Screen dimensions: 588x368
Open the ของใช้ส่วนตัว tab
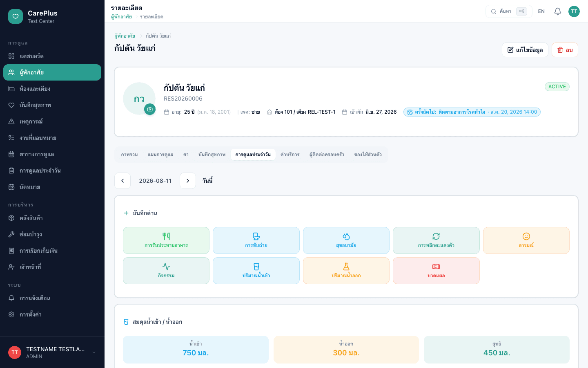point(368,155)
